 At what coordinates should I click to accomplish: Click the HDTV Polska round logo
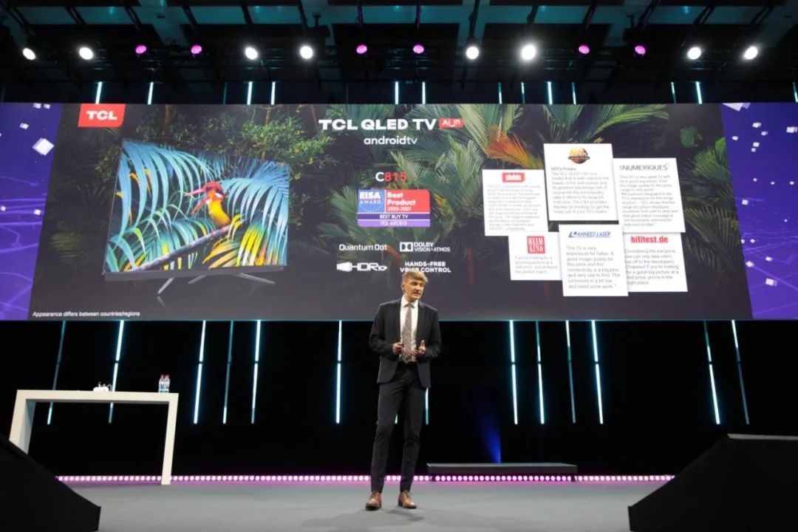(578, 154)
